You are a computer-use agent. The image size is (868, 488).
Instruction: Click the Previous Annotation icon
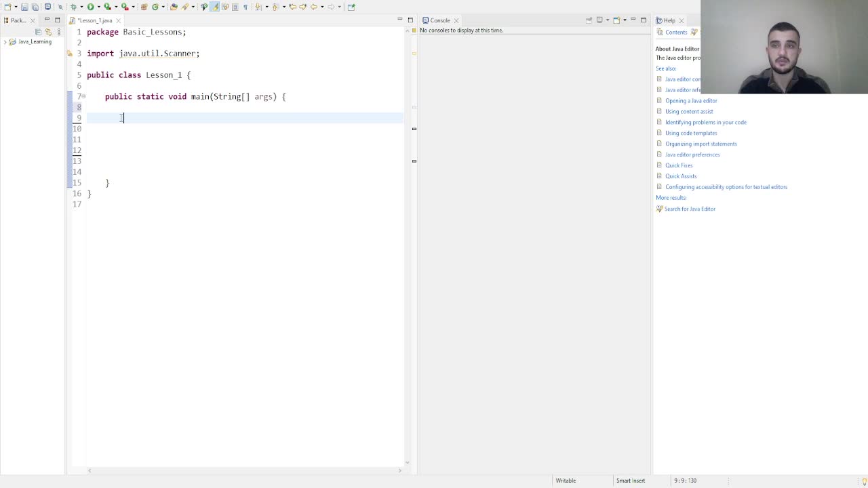(275, 7)
